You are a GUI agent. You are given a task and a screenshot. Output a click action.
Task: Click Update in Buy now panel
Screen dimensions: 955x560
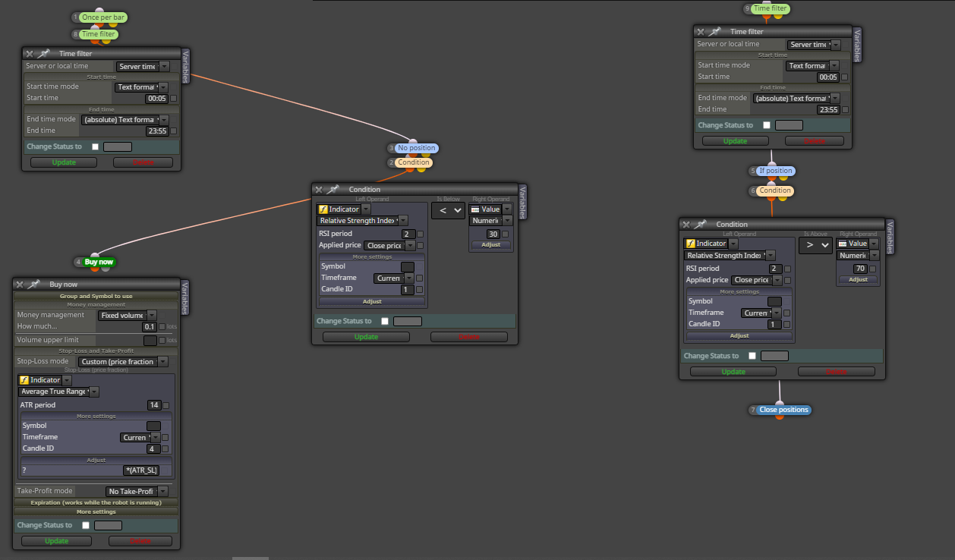[56, 541]
